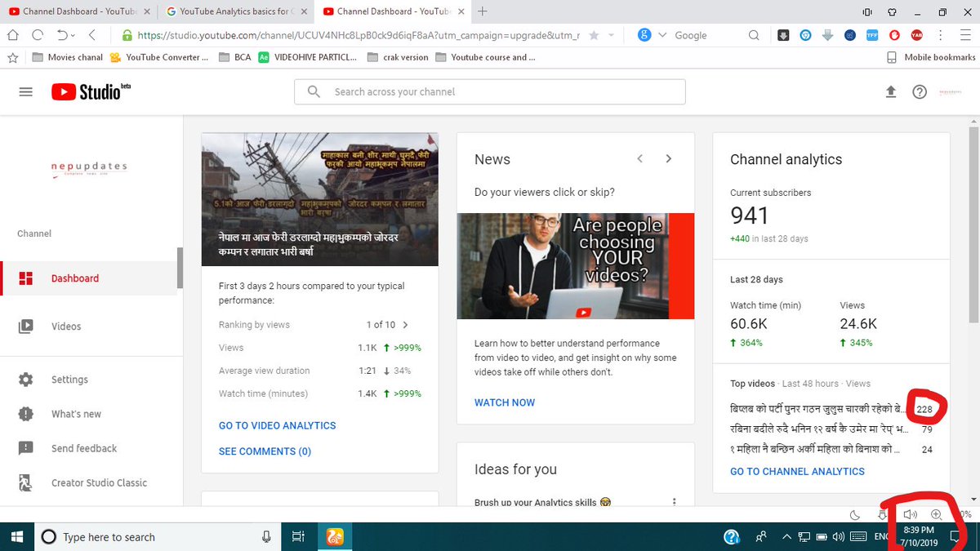Viewport: 980px width, 551px height.
Task: Open a new browser tab with the plus button
Action: [x=483, y=11]
